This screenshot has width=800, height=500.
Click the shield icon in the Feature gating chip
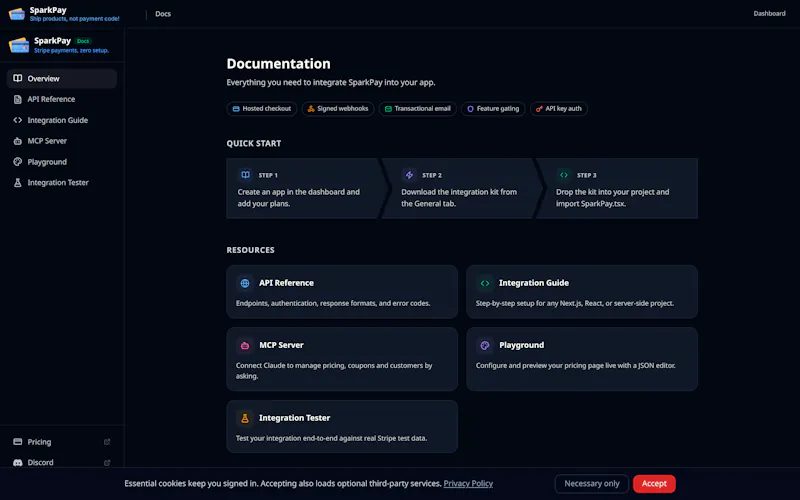(x=470, y=109)
